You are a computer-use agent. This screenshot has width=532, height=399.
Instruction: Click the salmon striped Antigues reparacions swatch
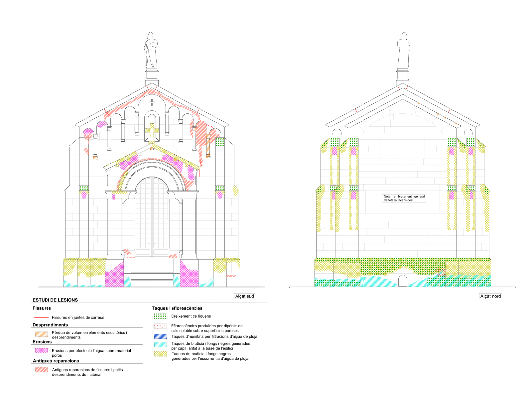tap(42, 370)
